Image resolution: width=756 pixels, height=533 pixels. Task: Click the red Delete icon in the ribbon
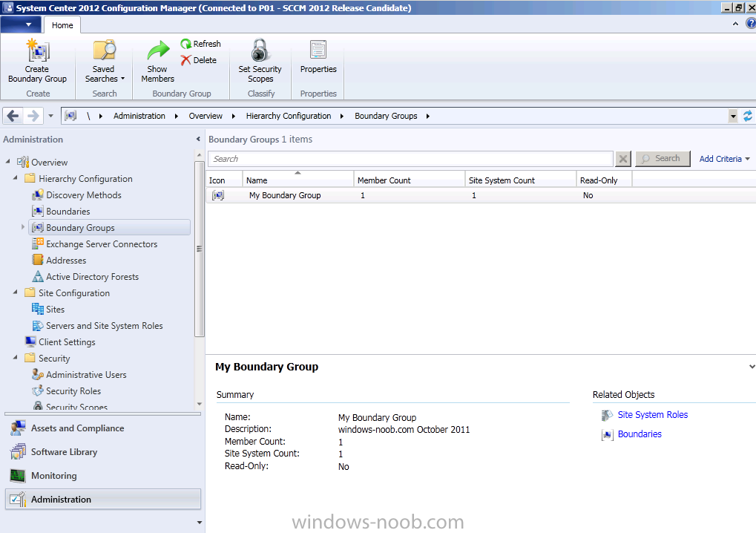pyautogui.click(x=186, y=60)
